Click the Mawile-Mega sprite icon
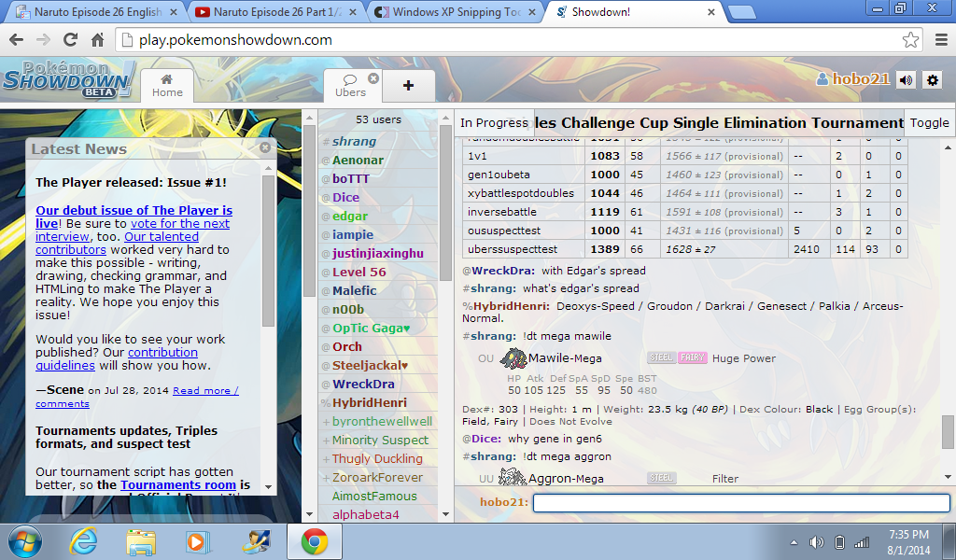 point(513,358)
